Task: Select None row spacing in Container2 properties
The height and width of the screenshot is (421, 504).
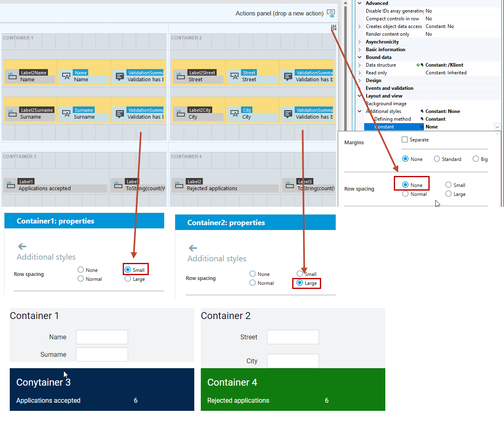Action: tap(252, 274)
